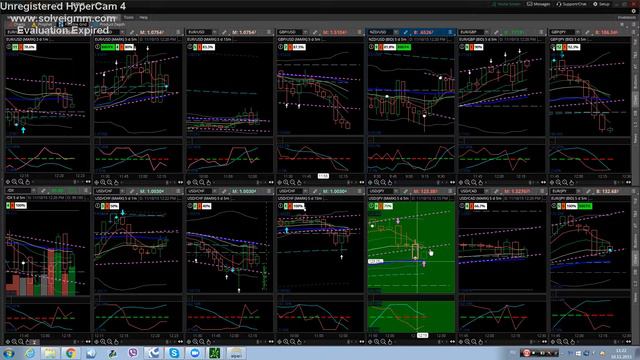
Task: Click the USD/JPY mark price in header
Action: 426,191
